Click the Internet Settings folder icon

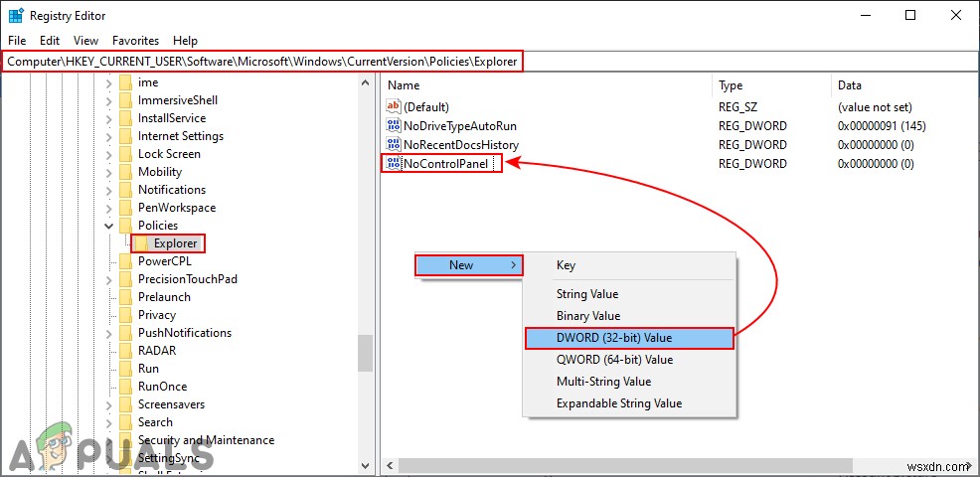[x=126, y=136]
